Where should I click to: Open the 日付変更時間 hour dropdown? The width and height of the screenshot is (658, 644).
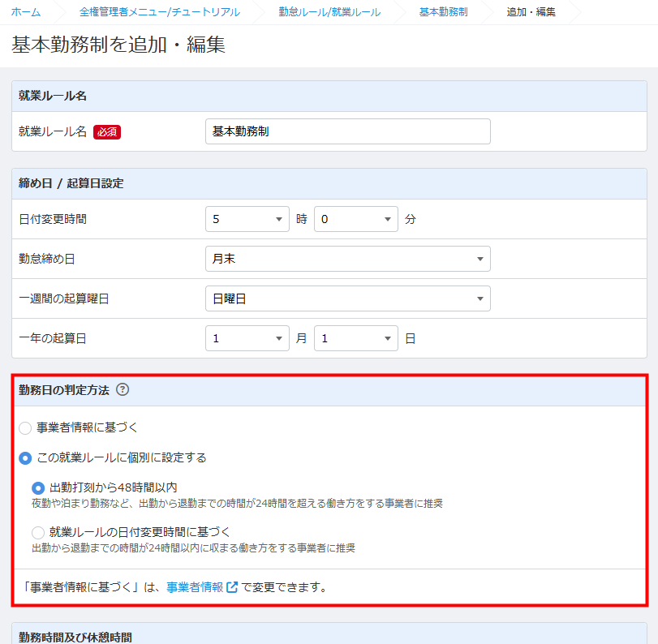247,219
